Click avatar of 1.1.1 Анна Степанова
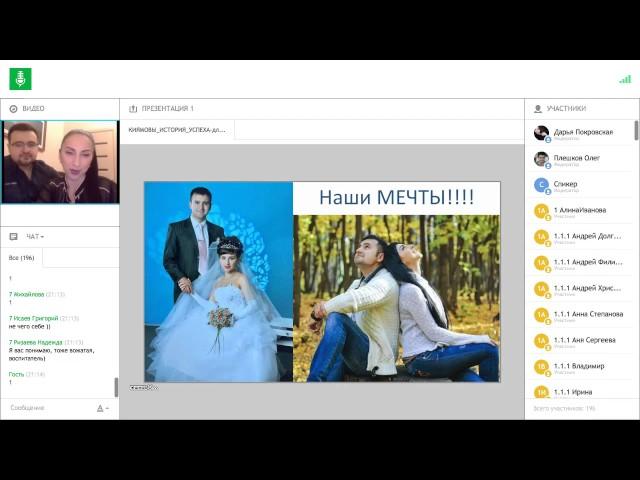Viewport: 640px width, 480px height. [541, 315]
